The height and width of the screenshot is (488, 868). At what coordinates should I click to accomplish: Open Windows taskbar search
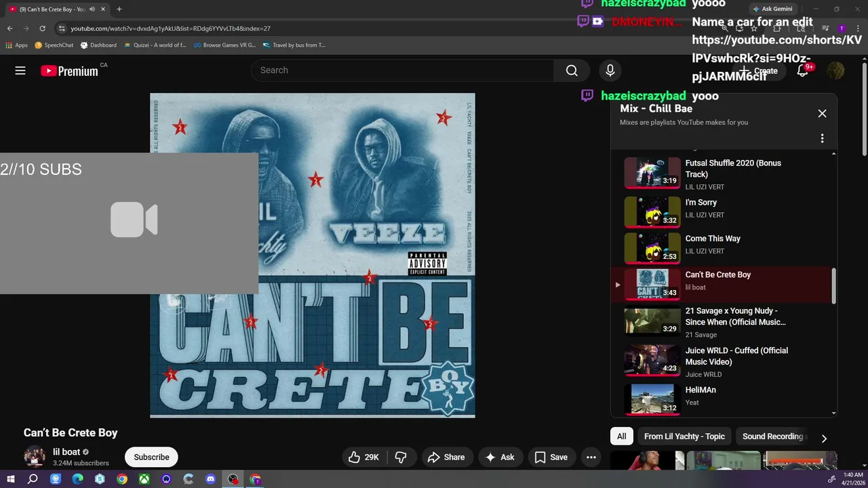pyautogui.click(x=33, y=479)
